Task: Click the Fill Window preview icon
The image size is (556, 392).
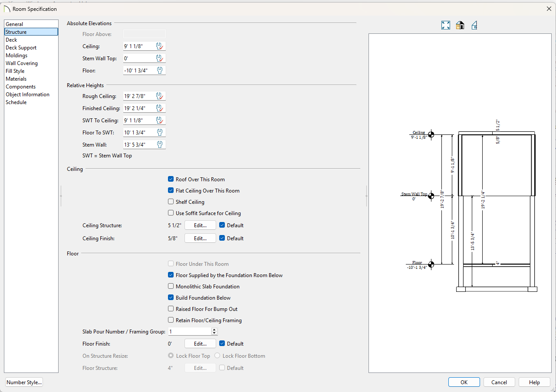Action: [446, 25]
